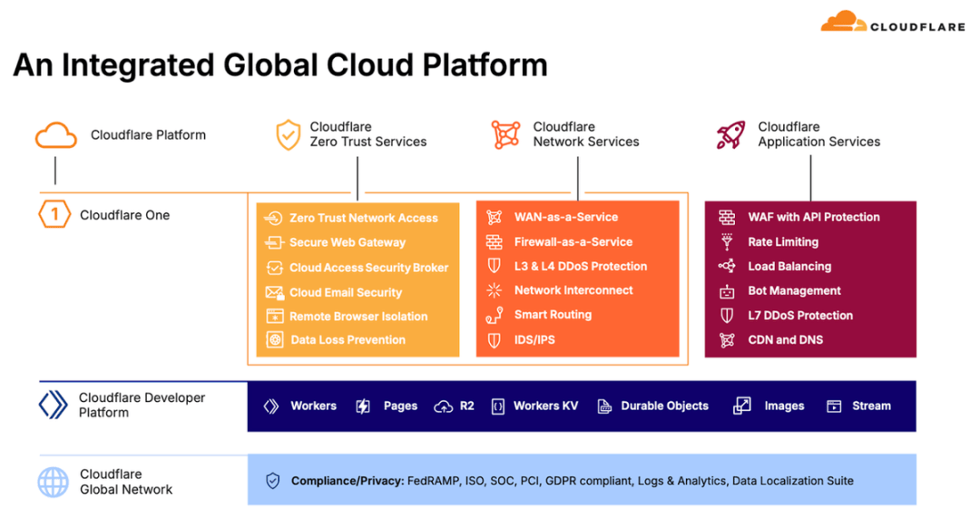The image size is (980, 509).
Task: Click the 'Cloudflare One' label
Action: (x=125, y=215)
